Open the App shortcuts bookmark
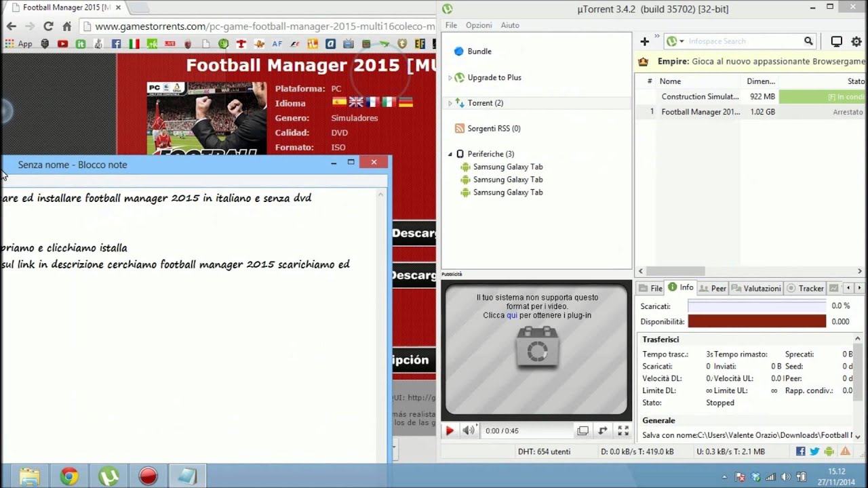 (x=19, y=43)
